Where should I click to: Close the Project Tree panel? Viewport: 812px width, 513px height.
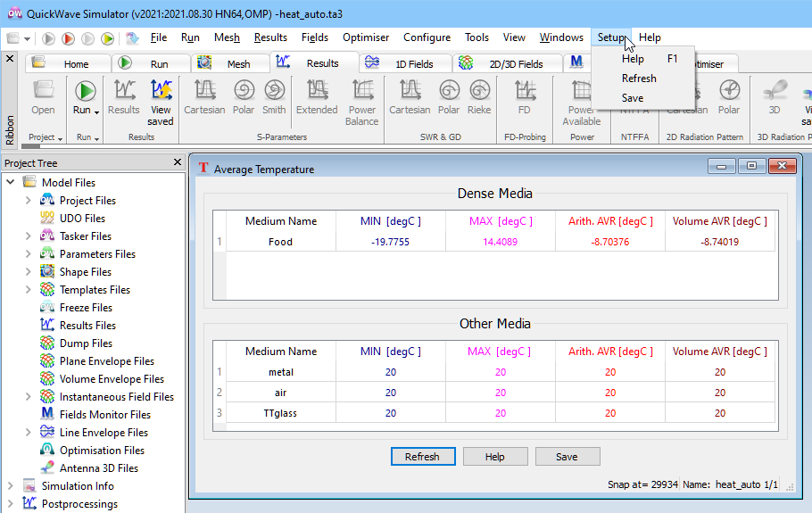(x=178, y=162)
